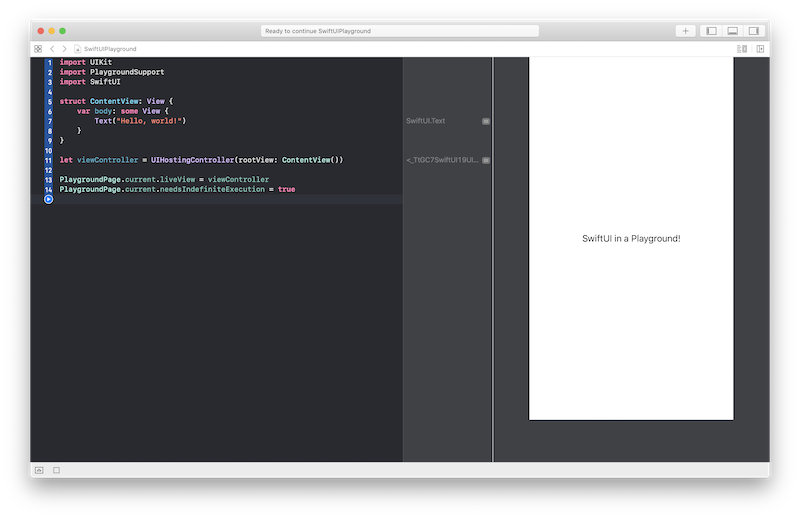The height and width of the screenshot is (518, 800).
Task: Click the 'import UIKit' code line
Action: click(x=86, y=62)
